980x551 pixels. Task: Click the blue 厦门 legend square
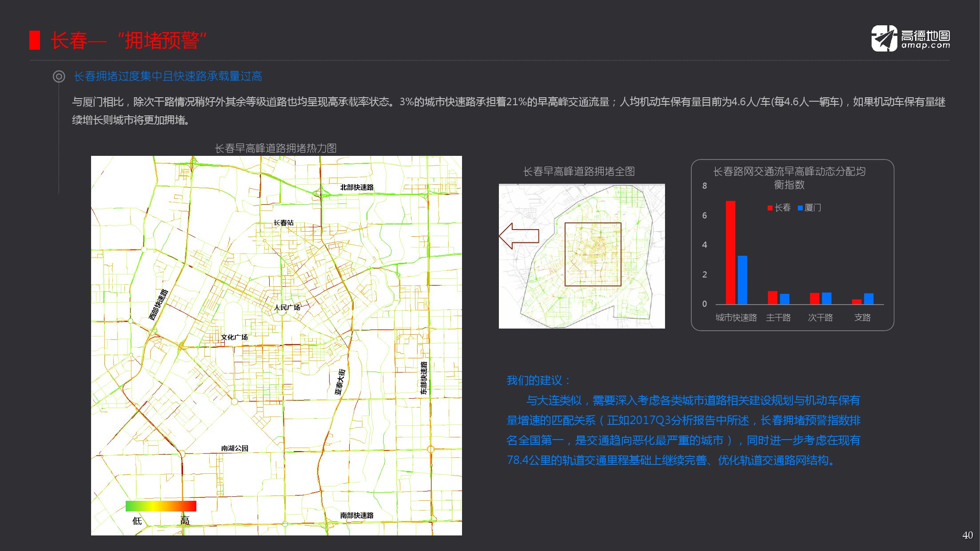point(800,208)
